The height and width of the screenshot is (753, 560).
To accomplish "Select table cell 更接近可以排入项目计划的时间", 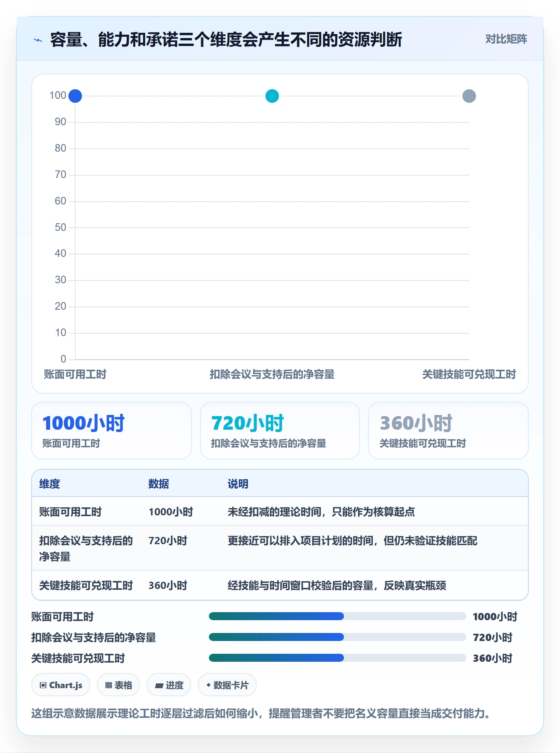I will (352, 541).
